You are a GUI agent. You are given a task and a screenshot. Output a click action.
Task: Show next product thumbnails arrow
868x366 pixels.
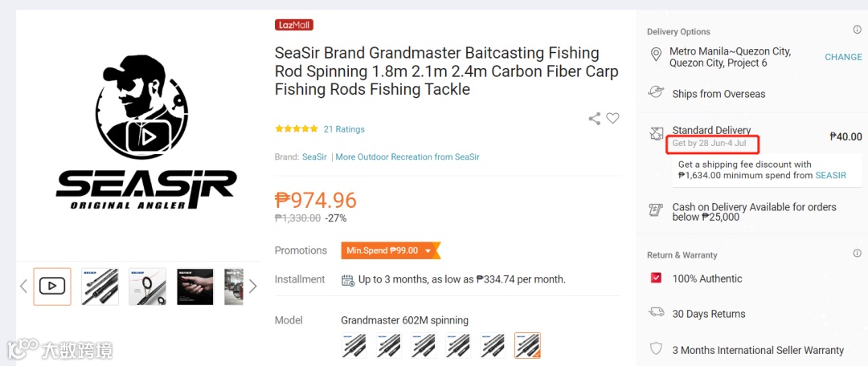[252, 286]
